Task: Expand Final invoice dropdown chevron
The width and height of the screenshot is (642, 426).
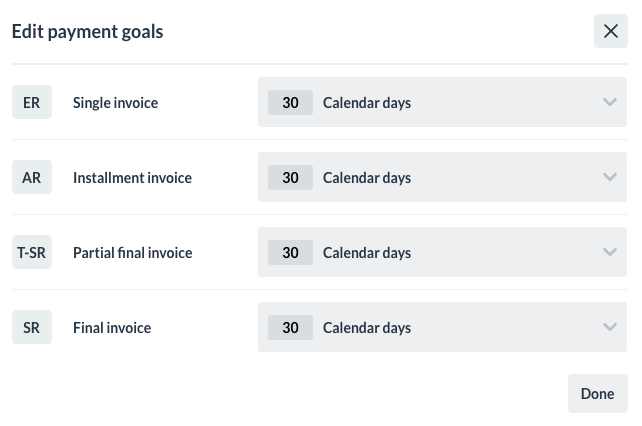Action: point(610,328)
